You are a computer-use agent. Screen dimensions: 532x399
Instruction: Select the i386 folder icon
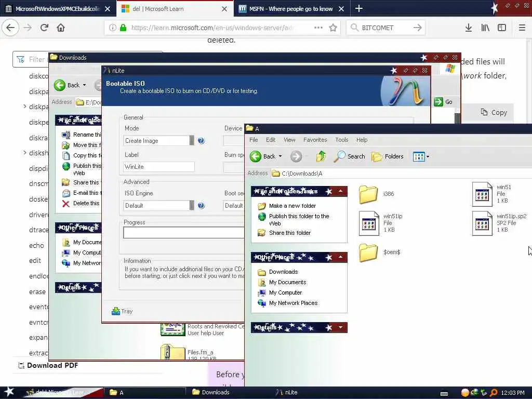pos(368,194)
